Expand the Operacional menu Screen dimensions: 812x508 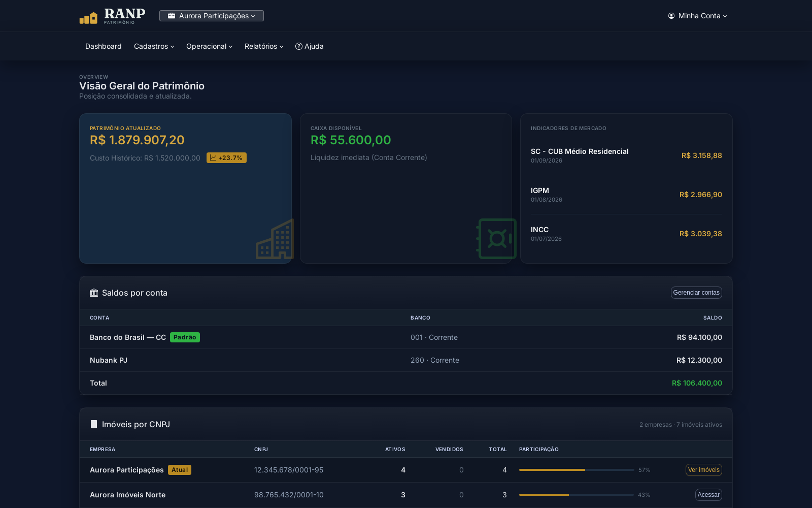pos(209,46)
